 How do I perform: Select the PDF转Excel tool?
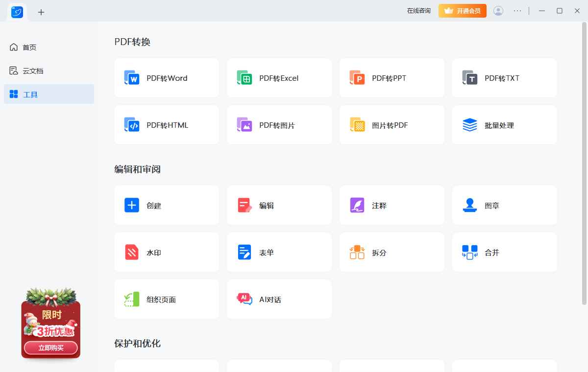[279, 77]
